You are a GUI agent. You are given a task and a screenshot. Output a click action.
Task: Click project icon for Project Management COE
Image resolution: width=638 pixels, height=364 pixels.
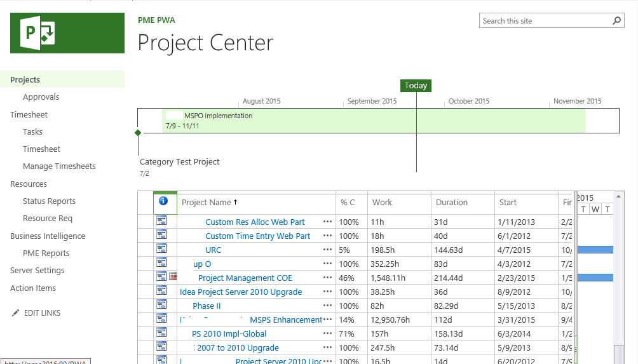pyautogui.click(x=161, y=276)
